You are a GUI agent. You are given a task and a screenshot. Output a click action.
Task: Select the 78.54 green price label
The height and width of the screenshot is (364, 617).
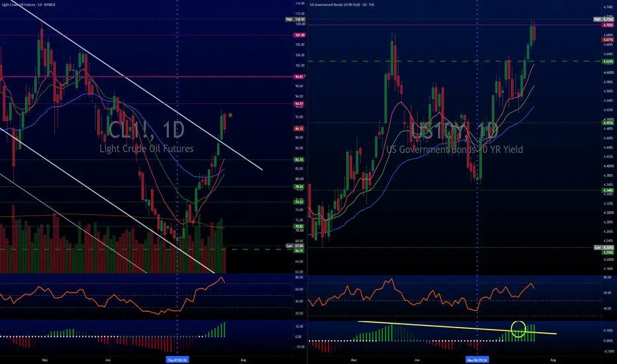tap(299, 187)
